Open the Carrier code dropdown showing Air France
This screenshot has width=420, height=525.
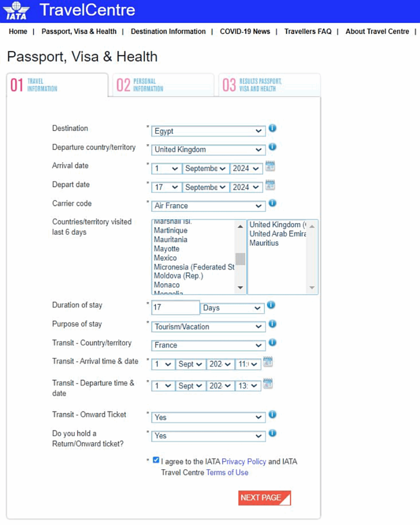(208, 206)
